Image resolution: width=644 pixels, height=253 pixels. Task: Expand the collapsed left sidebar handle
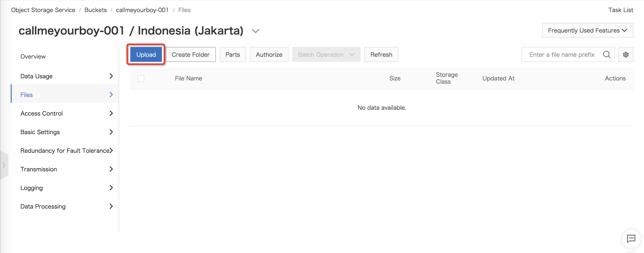(x=4, y=165)
